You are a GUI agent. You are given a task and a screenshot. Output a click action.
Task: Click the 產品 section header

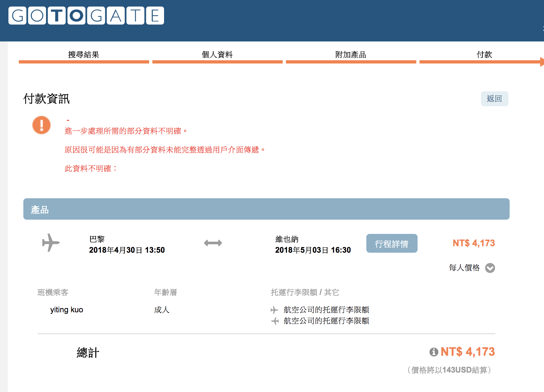(266, 209)
